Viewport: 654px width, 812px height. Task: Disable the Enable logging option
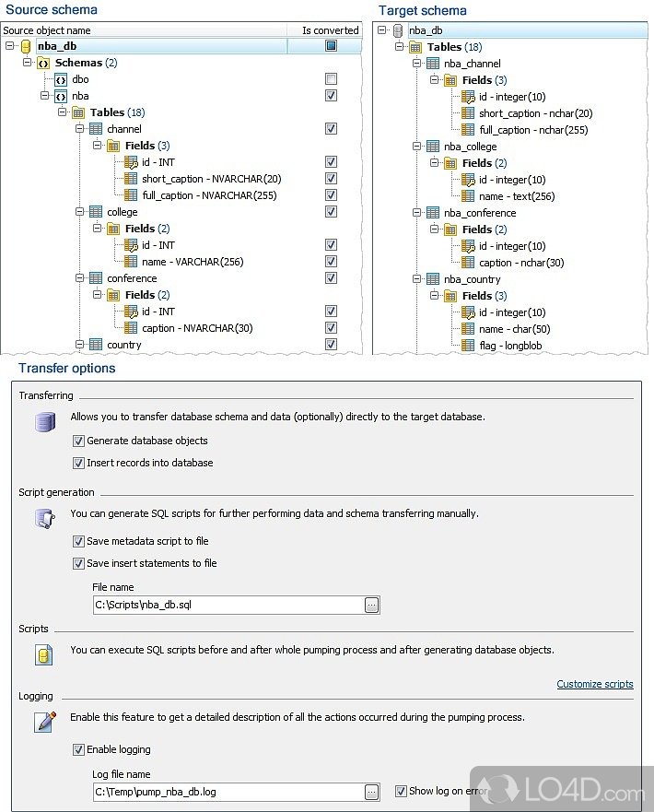[x=79, y=750]
